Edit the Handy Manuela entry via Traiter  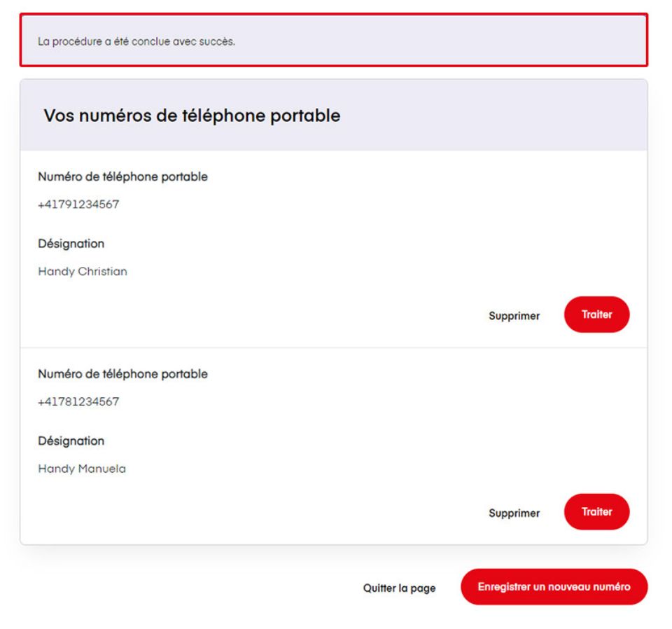click(x=596, y=512)
